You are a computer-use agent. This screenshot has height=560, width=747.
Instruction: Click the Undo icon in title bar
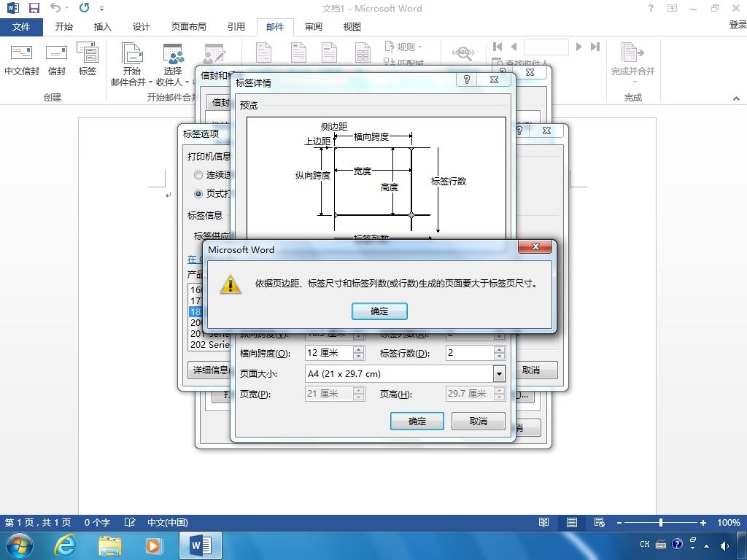pos(55,7)
